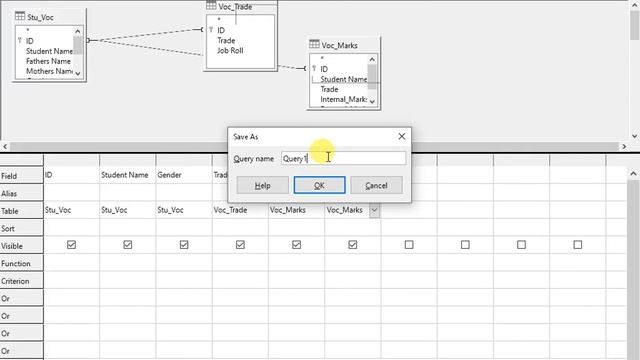Screen dimensions: 640x360
Task: Select Student Name field in Voc_Marks
Action: coord(344,79)
